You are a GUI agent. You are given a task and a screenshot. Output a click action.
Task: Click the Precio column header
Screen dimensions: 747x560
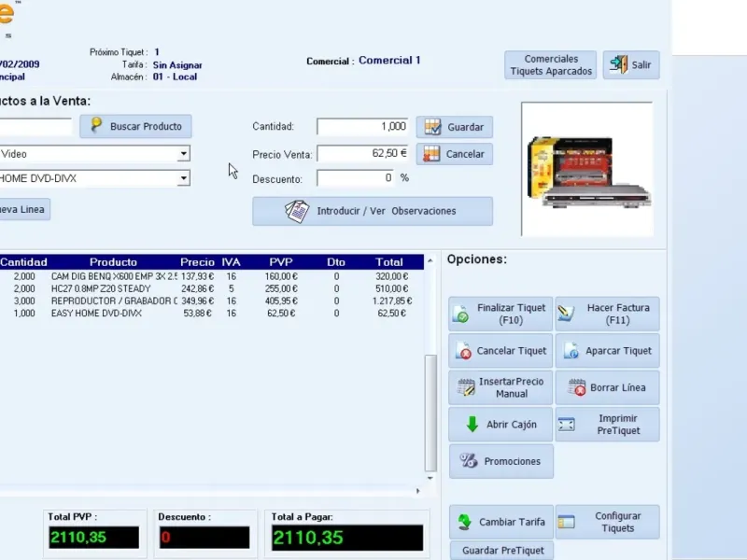tap(197, 262)
